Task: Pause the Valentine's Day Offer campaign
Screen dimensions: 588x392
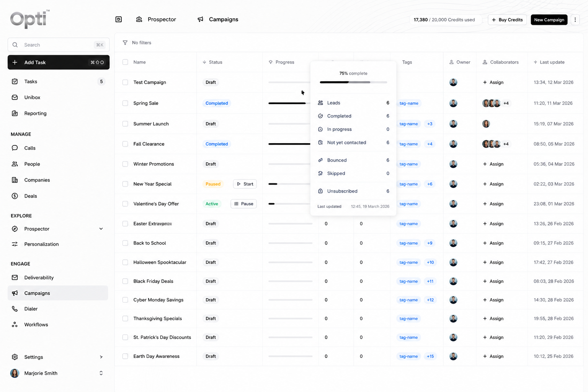Action: (244, 204)
